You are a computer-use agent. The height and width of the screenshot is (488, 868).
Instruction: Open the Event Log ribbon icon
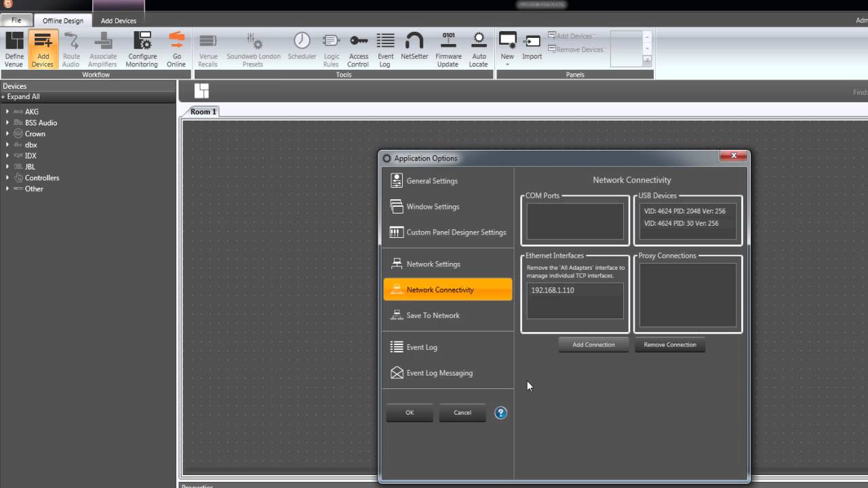click(x=386, y=49)
